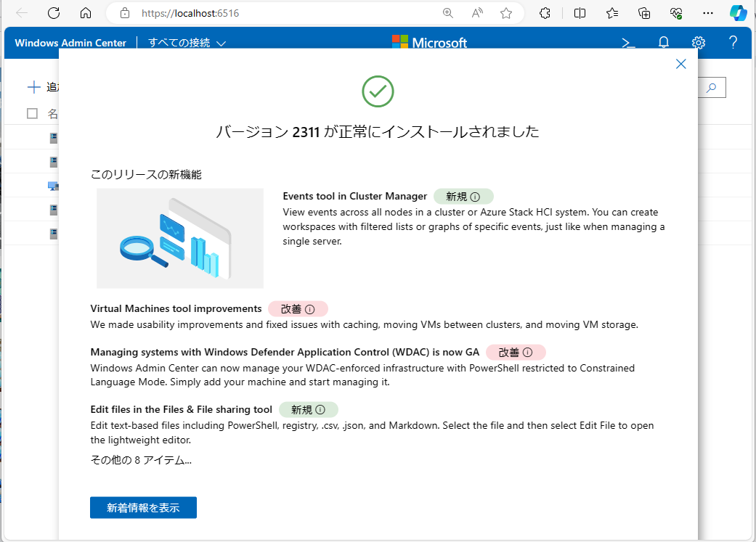This screenshot has width=756, height=542.
Task: Click info icon beside Events tool badge
Action: pyautogui.click(x=475, y=197)
